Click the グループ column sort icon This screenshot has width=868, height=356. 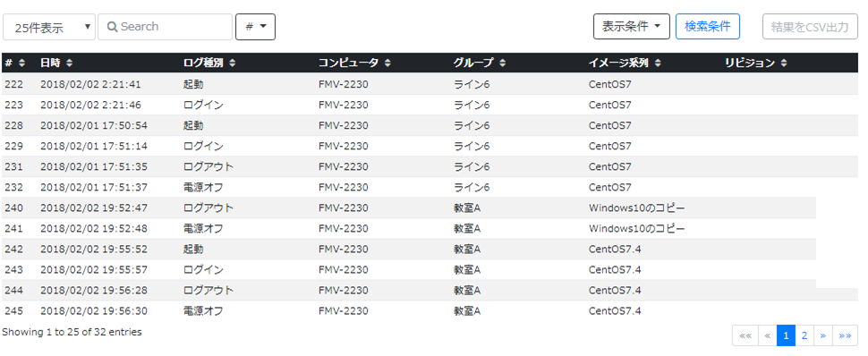pyautogui.click(x=502, y=64)
